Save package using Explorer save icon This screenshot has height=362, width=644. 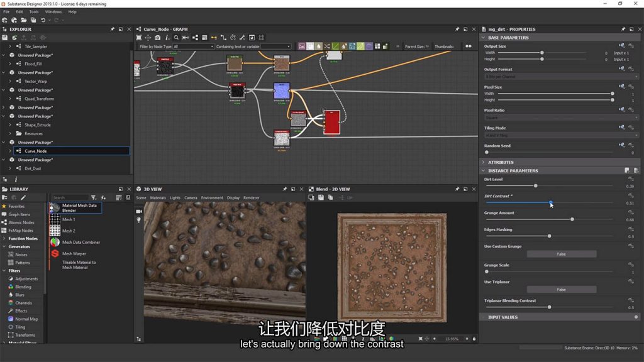[x=4, y=37]
